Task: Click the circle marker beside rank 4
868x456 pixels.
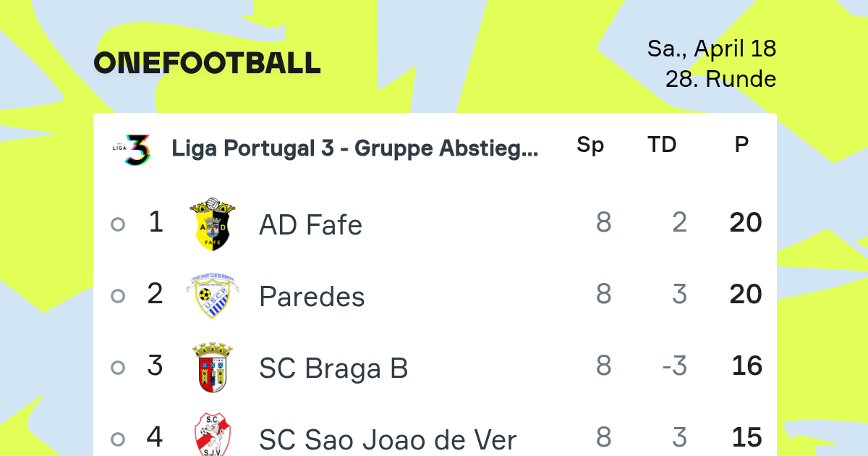Action: [118, 439]
